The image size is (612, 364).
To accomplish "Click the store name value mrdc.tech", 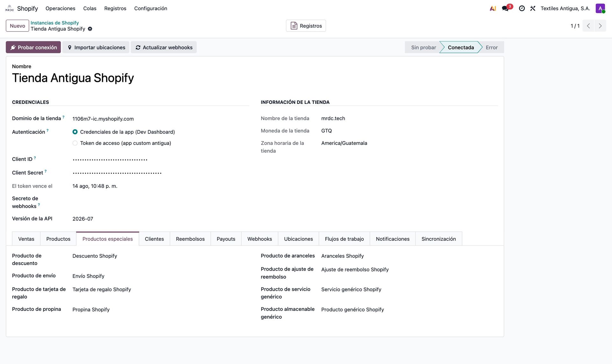I will coord(333,118).
